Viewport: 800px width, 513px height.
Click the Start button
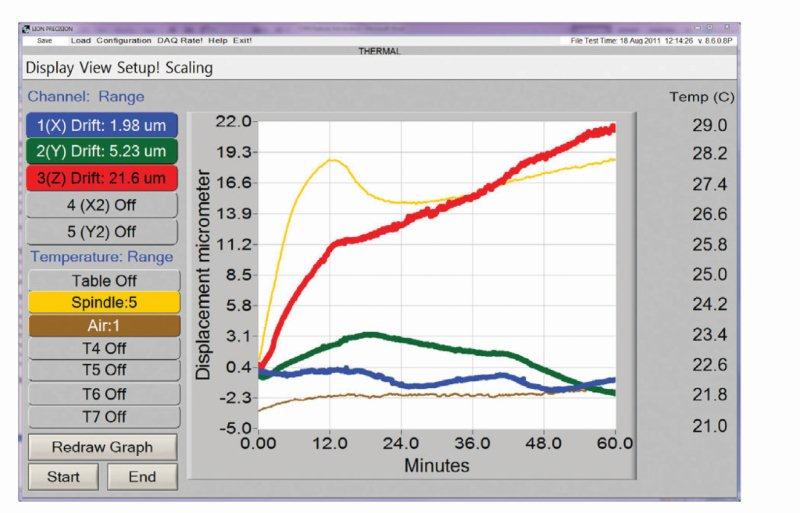pyautogui.click(x=63, y=477)
